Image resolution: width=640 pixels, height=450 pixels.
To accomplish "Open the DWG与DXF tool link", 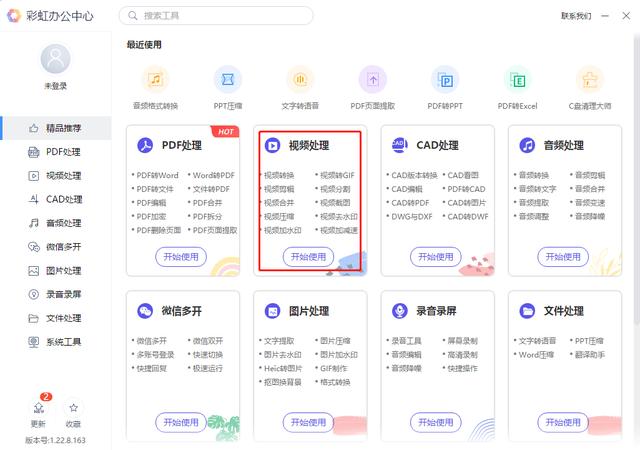I will [411, 216].
